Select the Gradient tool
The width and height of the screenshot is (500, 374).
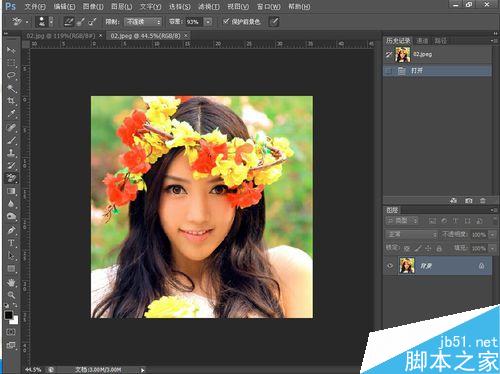[x=11, y=191]
